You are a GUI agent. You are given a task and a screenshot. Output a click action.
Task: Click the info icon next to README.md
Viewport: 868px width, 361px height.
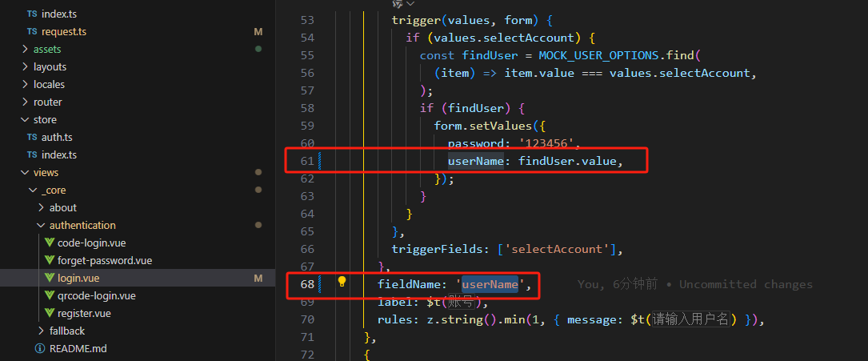coord(40,348)
